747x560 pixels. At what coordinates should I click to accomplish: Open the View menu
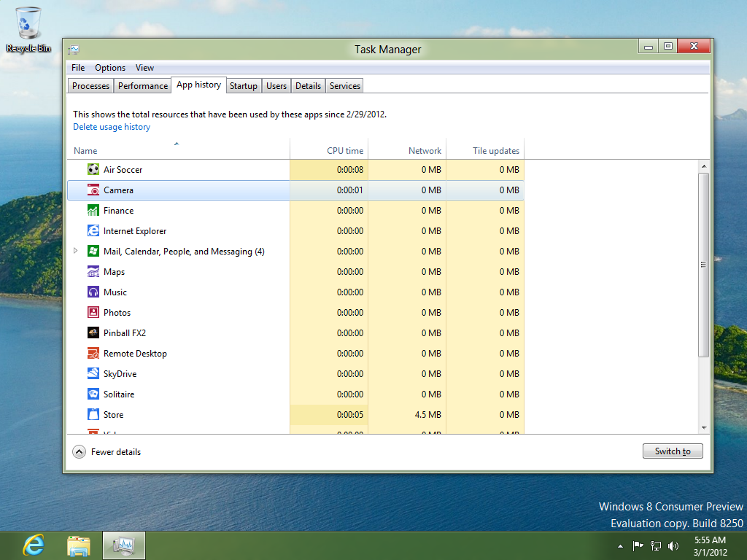tap(144, 67)
